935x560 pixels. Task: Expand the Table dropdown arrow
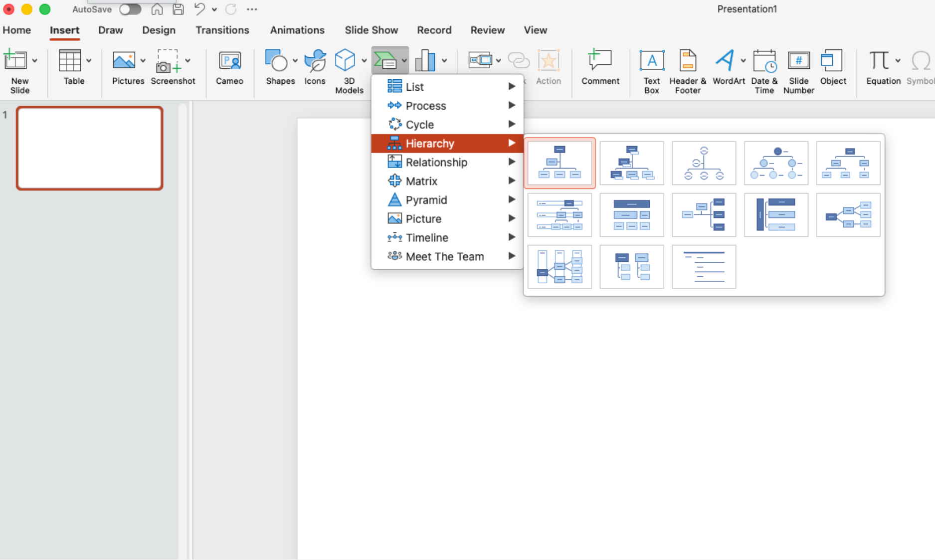pos(89,61)
